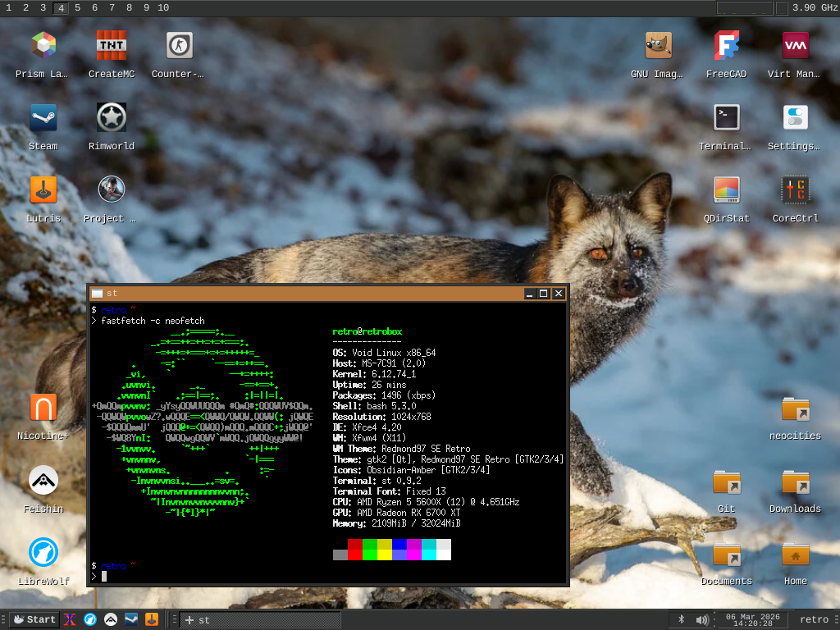Open the Start menu
Screen dimensions: 840x630
34,619
